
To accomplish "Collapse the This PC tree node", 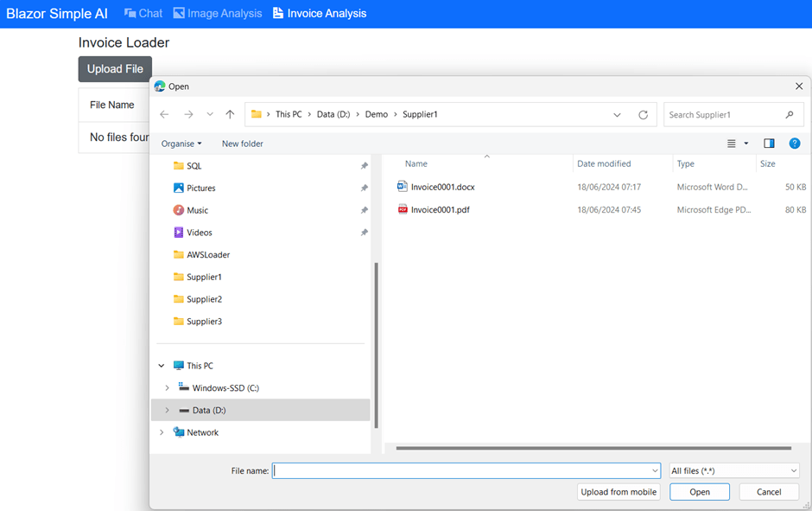I will (162, 366).
